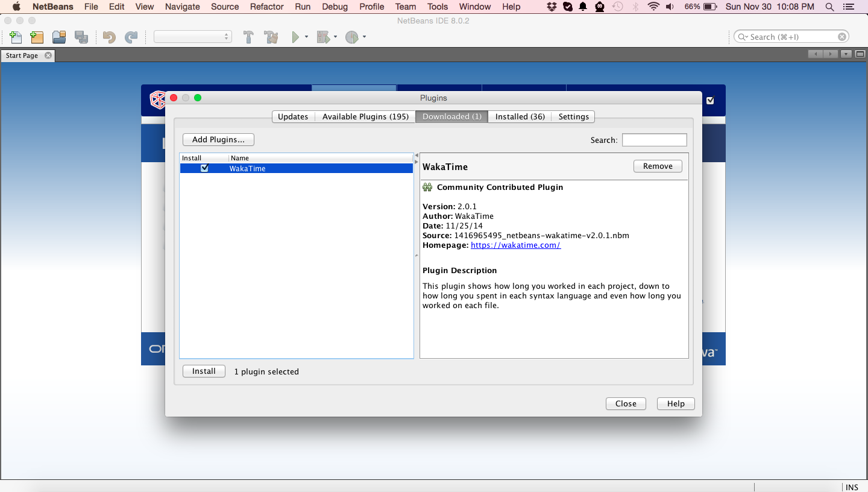Click the Redo arrow in the toolbar

[131, 37]
